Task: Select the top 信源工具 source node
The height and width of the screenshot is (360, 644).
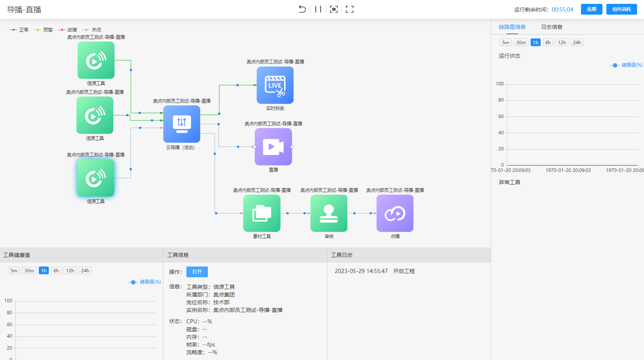Action: [x=96, y=60]
